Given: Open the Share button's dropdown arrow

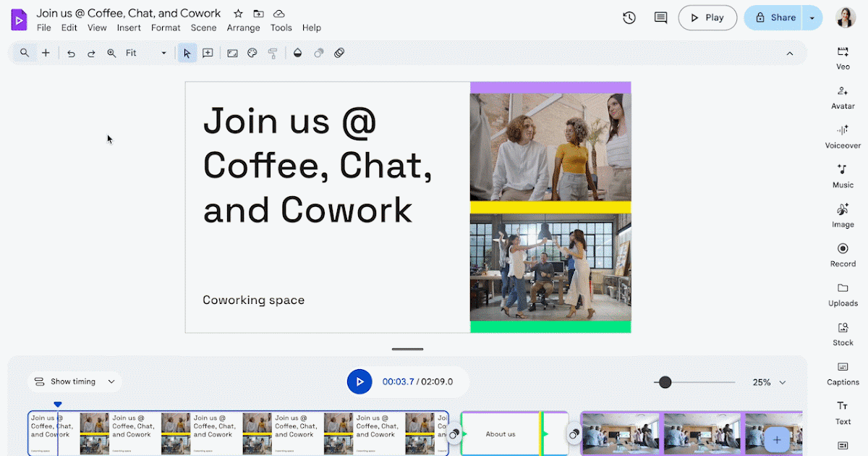Looking at the screenshot, I should [813, 17].
